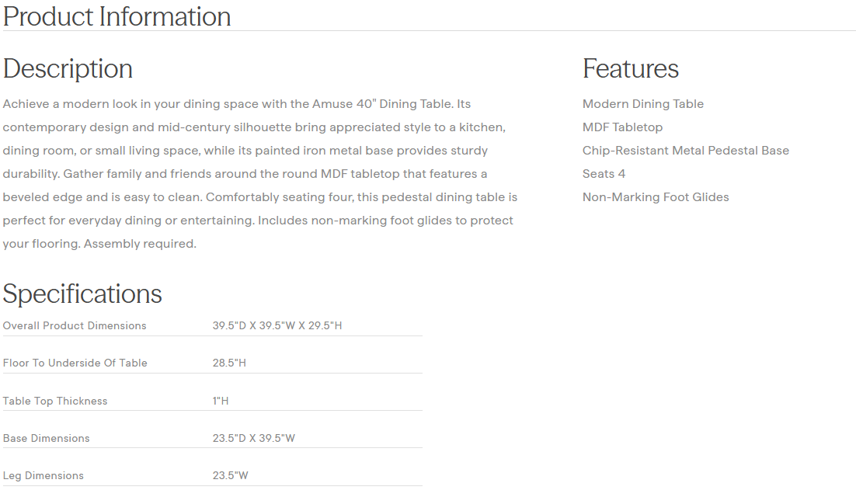Click the Description section heading
This screenshot has height=504, width=856.
[x=68, y=68]
